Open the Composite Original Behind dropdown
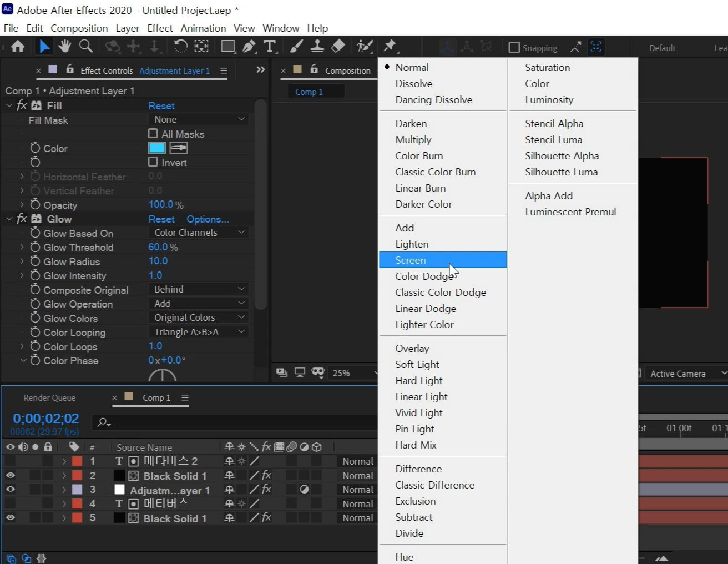Screen dimensions: 728x564 pos(198,289)
